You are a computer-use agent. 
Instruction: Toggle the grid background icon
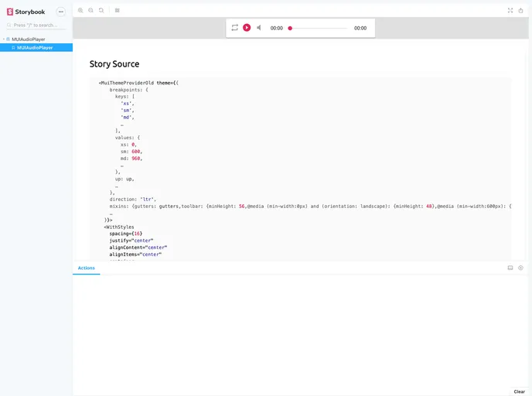pos(117,10)
